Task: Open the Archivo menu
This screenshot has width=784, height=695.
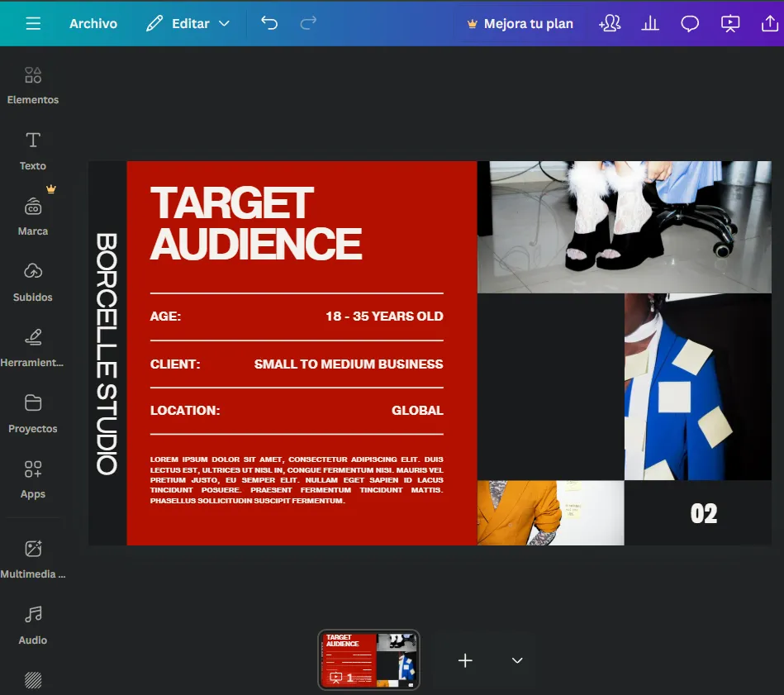Action: [93, 23]
